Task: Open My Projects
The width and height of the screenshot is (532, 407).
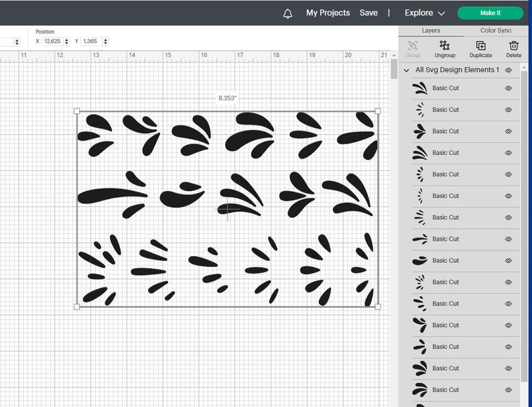Action: [x=328, y=13]
